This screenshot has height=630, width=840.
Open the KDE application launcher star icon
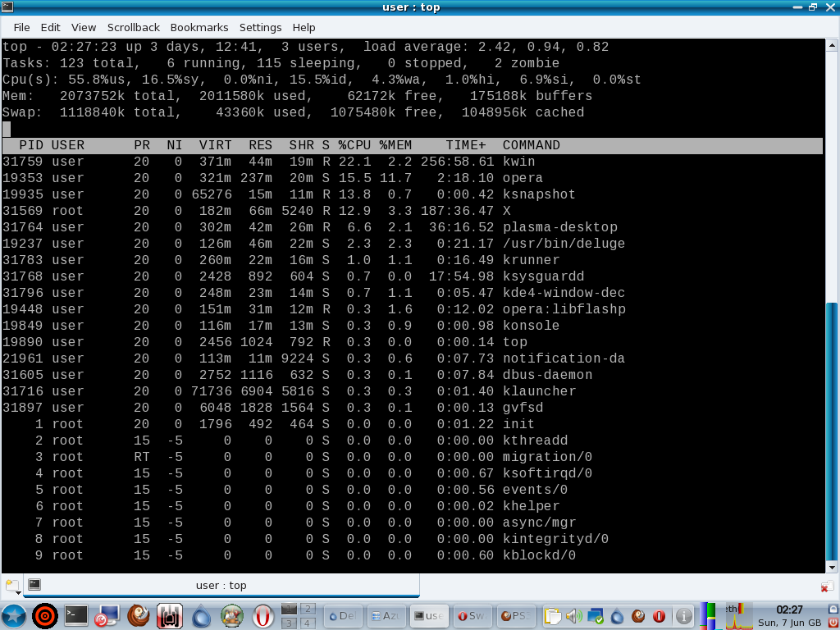(x=14, y=616)
